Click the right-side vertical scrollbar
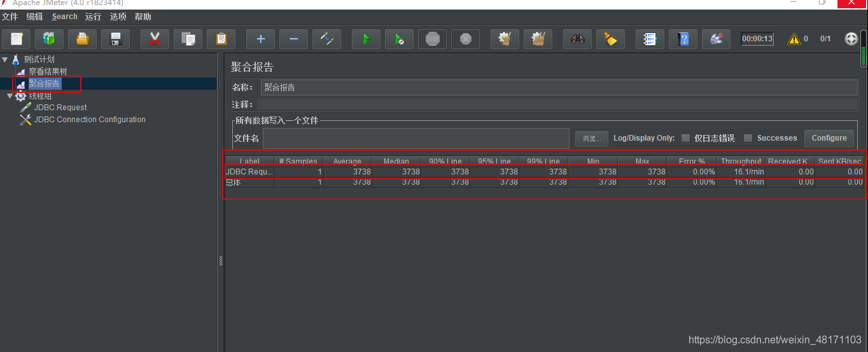The image size is (868, 352). [863, 50]
